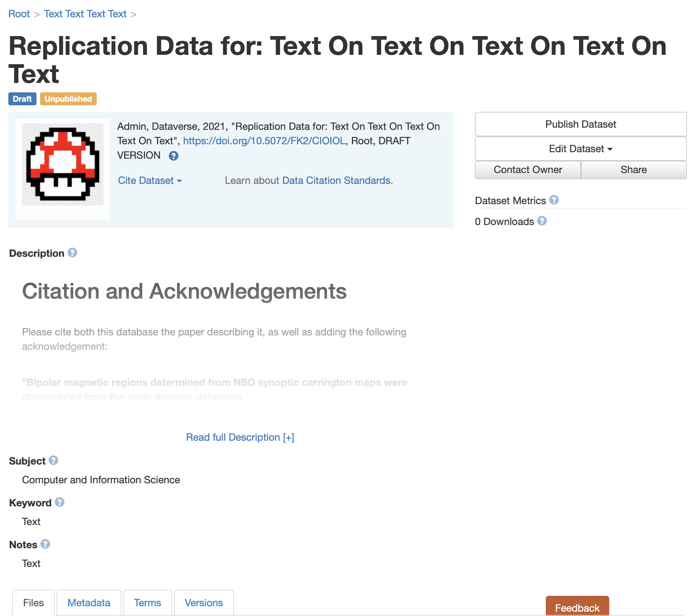
Task: Select the Versions tab
Action: coord(204,603)
